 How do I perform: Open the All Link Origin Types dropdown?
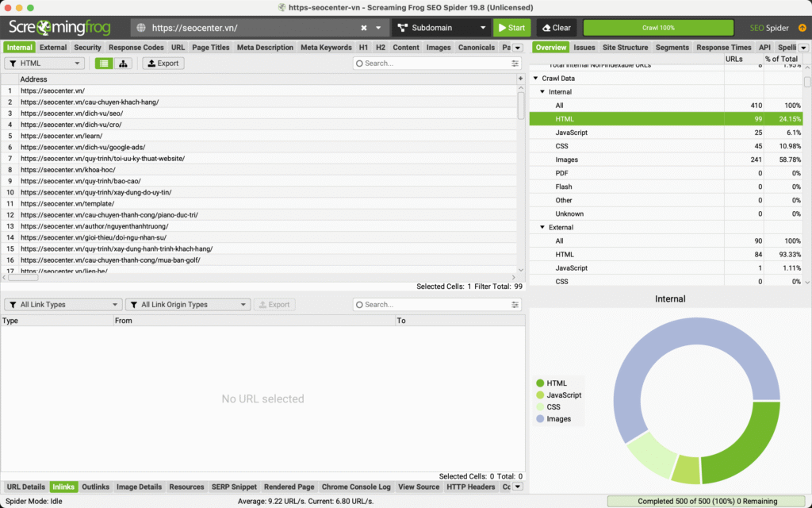click(x=188, y=305)
